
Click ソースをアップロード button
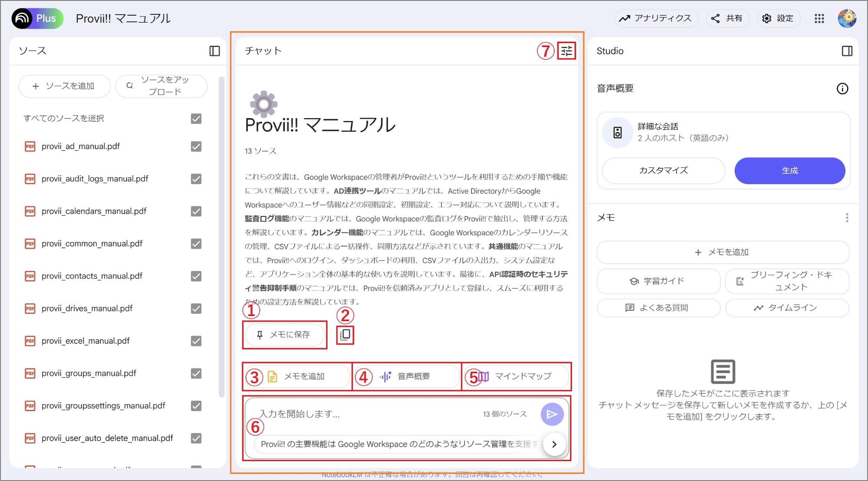click(161, 86)
